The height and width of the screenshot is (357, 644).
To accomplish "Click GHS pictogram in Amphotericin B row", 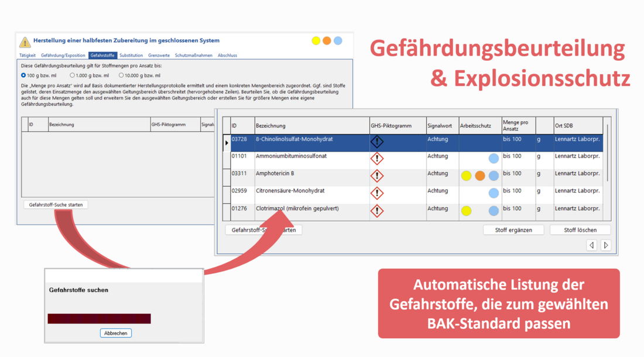I will 377,176.
